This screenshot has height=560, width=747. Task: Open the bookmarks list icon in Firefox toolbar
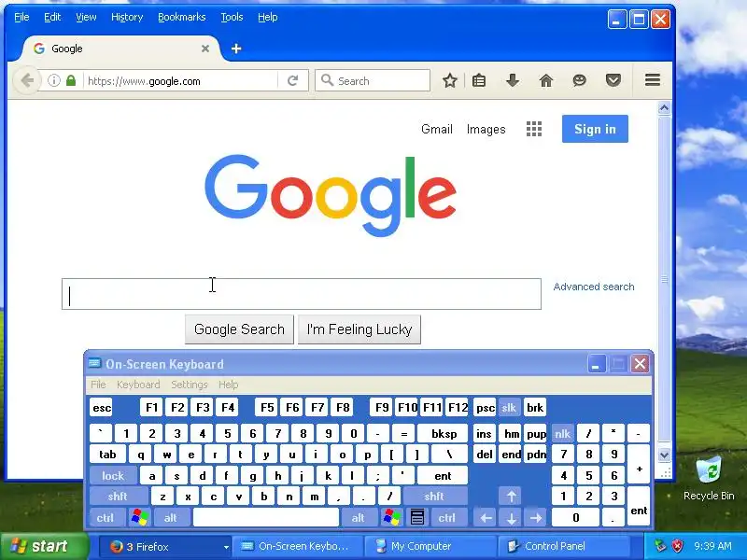[x=479, y=80]
